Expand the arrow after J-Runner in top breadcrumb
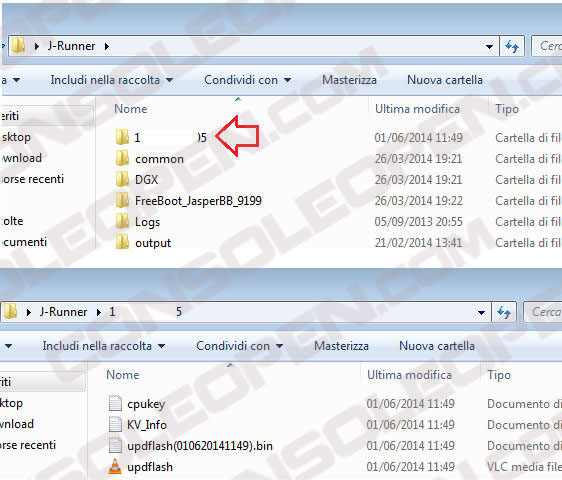The height and width of the screenshot is (480, 562). pos(106,46)
